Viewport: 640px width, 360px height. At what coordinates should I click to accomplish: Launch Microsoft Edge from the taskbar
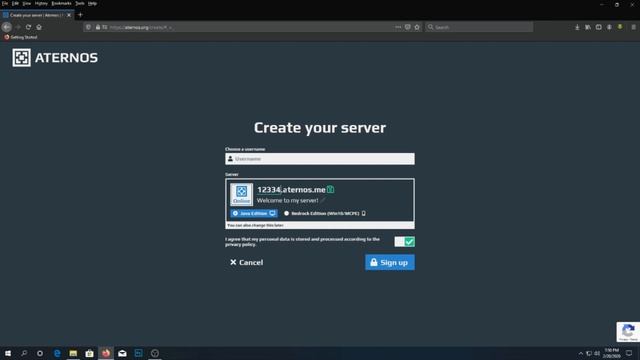(x=57, y=353)
